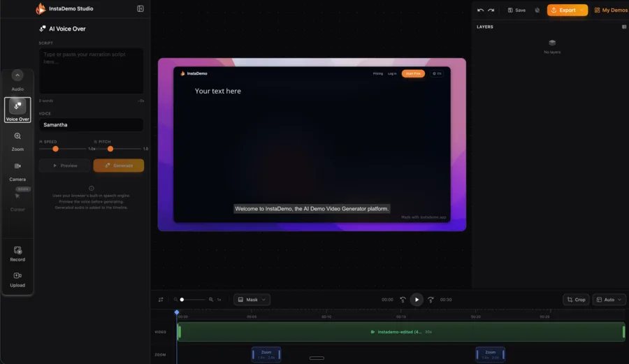The image size is (629, 364).
Task: Select the instademo-edited video clip
Action: point(401,332)
